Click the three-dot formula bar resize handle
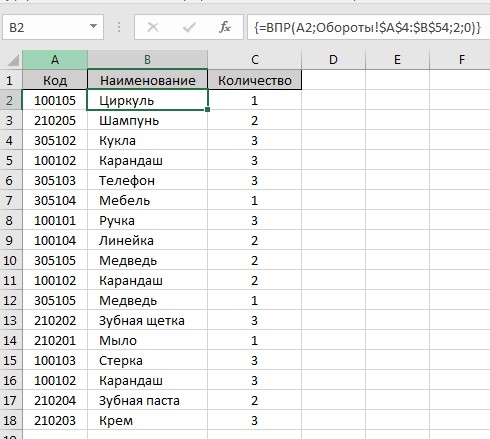This screenshot has height=439, width=490. 119,27
